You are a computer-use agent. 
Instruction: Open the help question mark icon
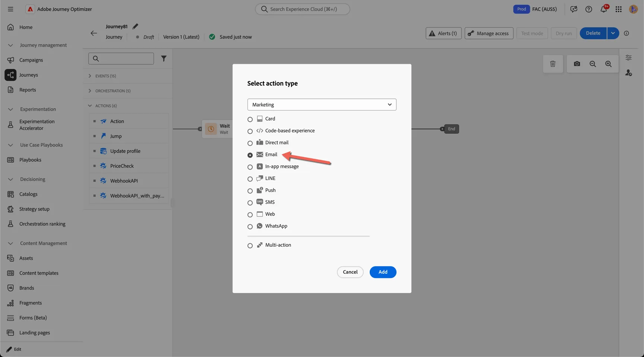tap(588, 9)
